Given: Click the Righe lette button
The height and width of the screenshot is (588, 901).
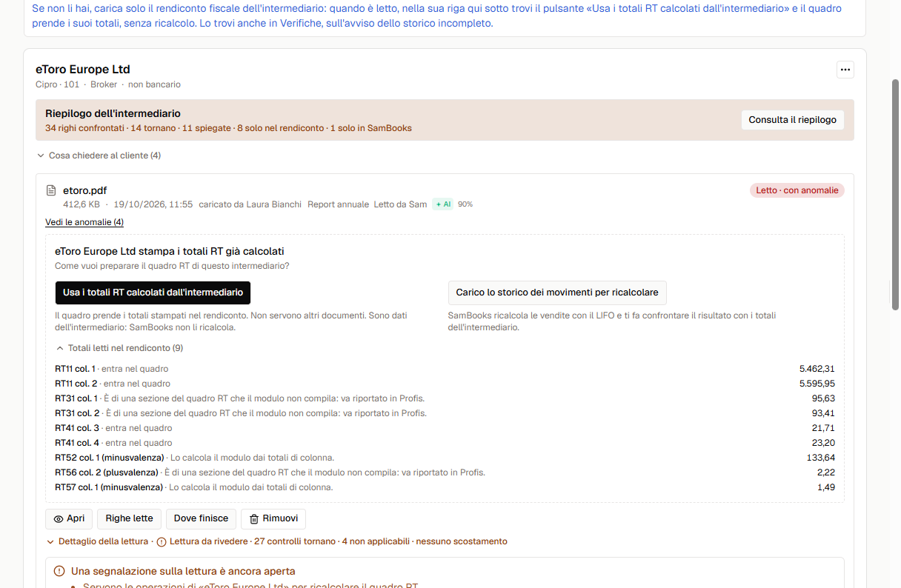Looking at the screenshot, I should tap(129, 518).
